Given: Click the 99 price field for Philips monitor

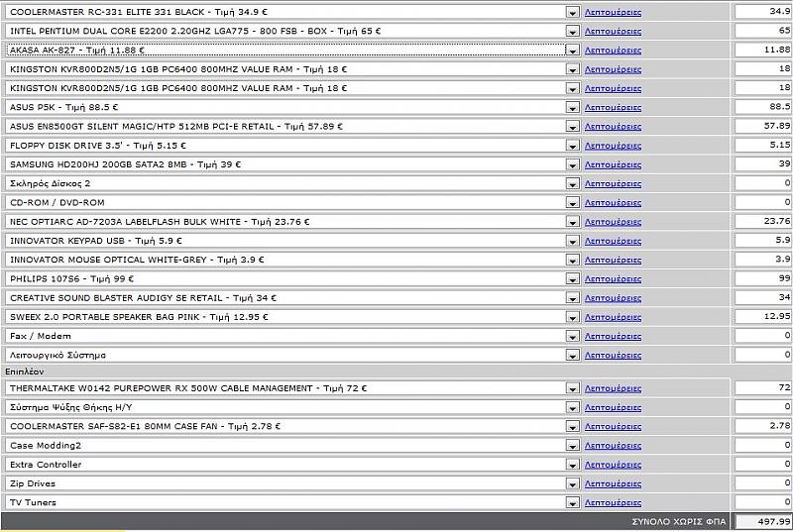Looking at the screenshot, I should (763, 278).
